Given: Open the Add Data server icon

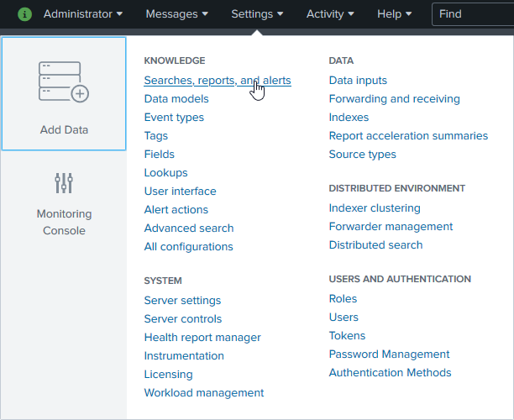Looking at the screenshot, I should tap(64, 82).
